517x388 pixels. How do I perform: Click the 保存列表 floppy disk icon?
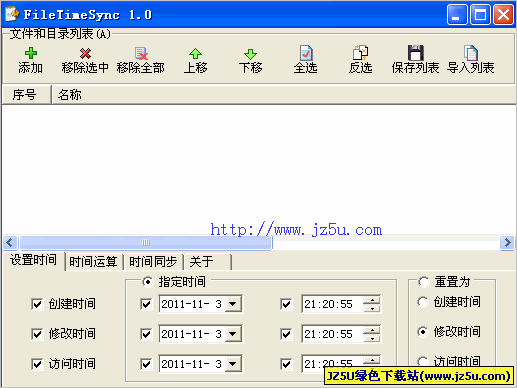point(415,53)
